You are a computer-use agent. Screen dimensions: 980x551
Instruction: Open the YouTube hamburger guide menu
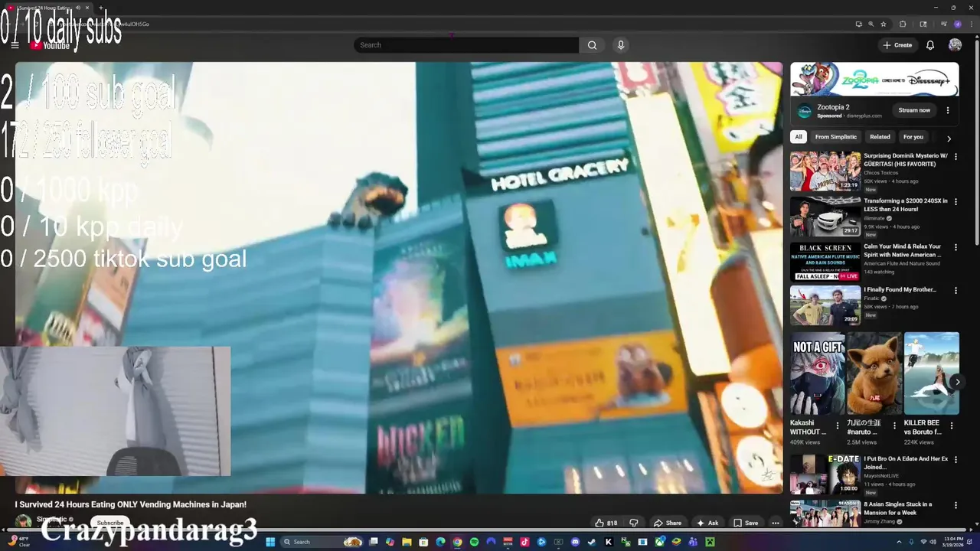coord(15,45)
